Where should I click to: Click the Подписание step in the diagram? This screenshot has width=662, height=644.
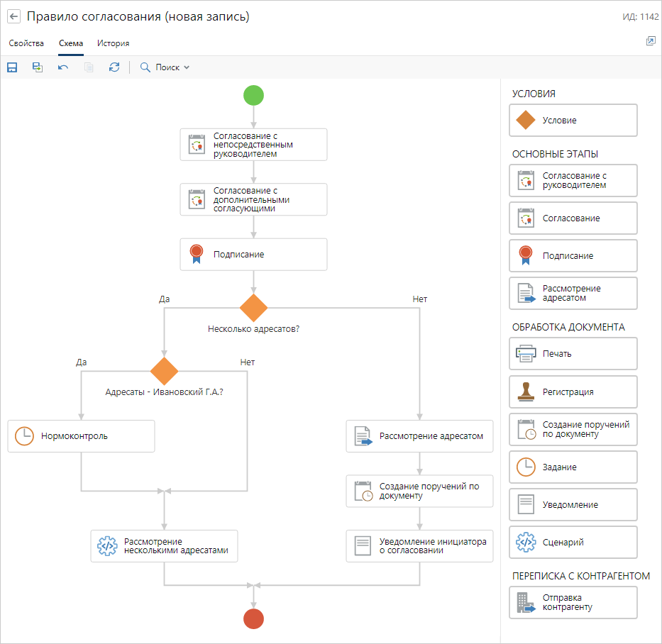click(x=253, y=255)
